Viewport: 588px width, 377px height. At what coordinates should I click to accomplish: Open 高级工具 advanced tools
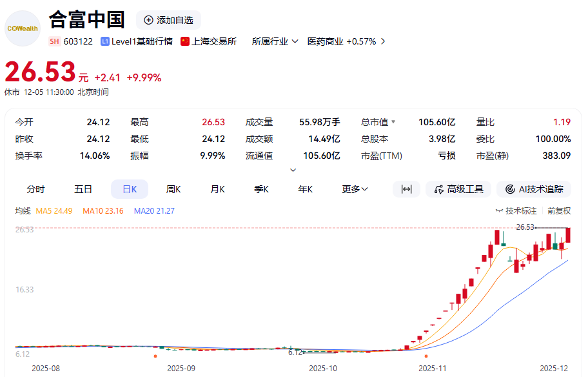pyautogui.click(x=458, y=189)
